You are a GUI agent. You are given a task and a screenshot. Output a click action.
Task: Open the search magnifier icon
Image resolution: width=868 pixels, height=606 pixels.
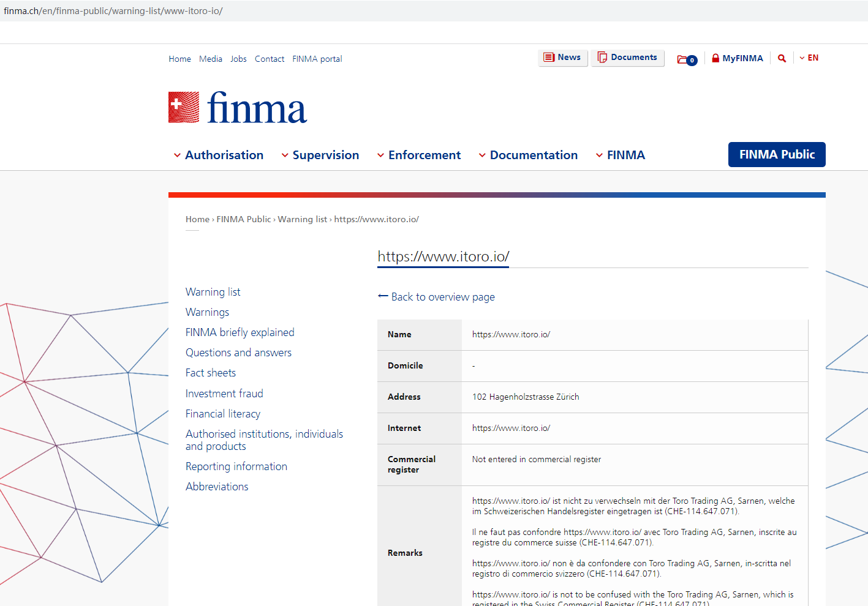pyautogui.click(x=782, y=58)
